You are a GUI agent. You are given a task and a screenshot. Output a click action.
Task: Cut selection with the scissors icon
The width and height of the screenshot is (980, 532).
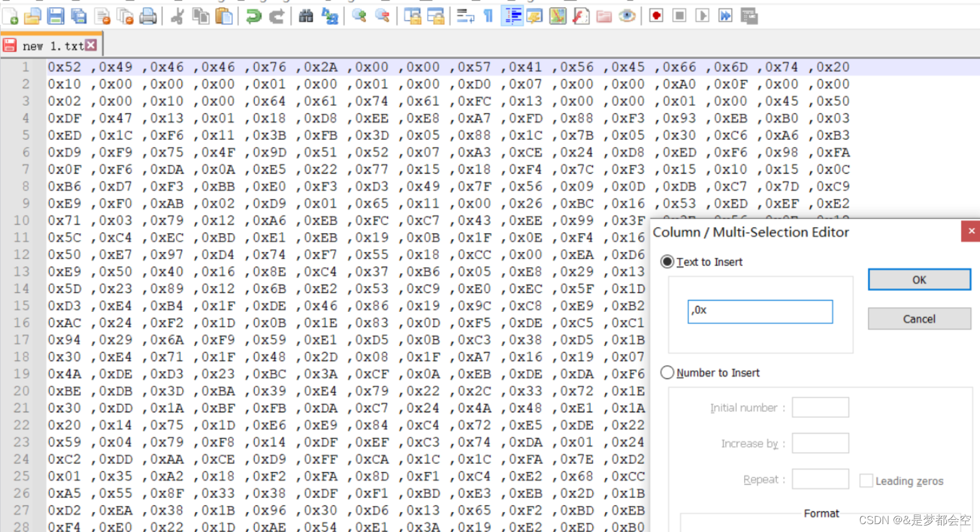177,16
